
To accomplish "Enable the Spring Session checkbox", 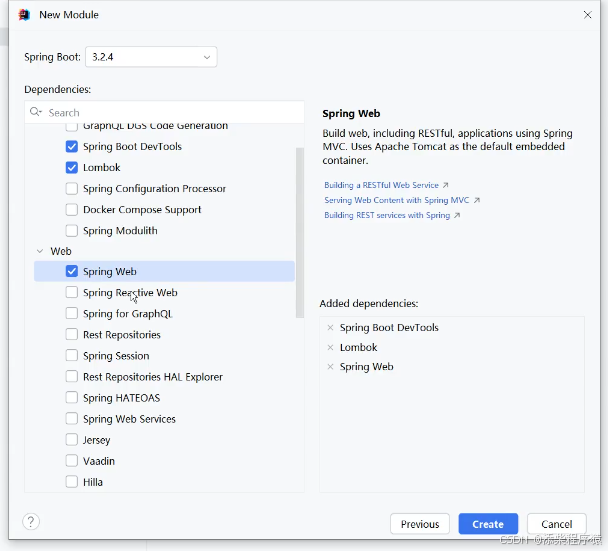I will point(72,356).
